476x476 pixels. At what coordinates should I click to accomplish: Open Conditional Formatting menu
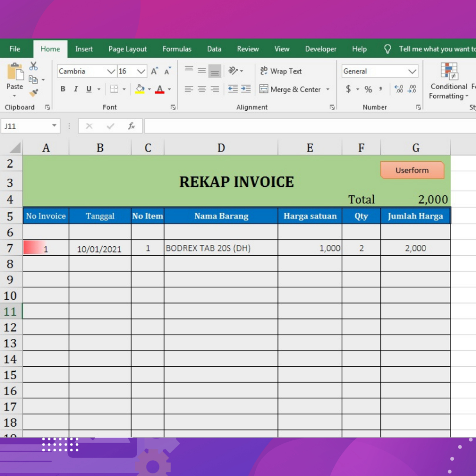pyautogui.click(x=449, y=81)
